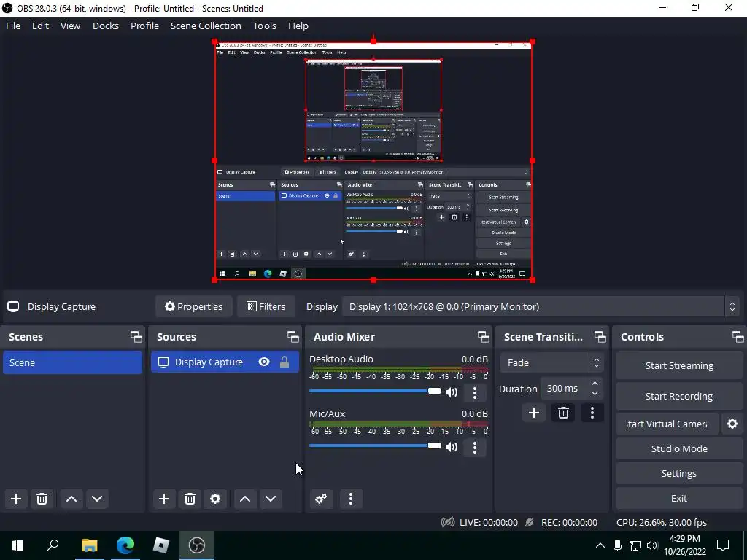Decrease transition duration with down arrow
747x560 pixels.
[595, 394]
